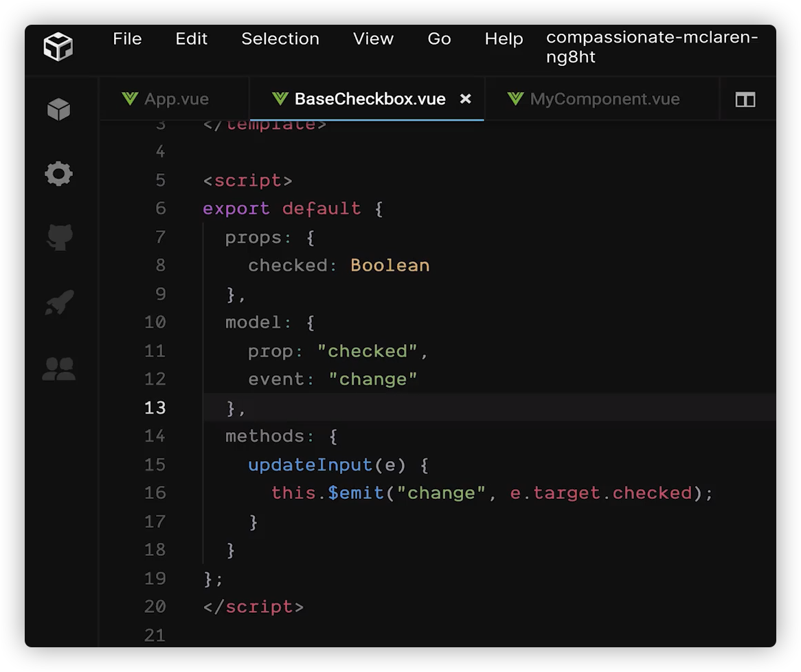Click line number 20 in gutter
Image resolution: width=801 pixels, height=672 pixels.
(155, 607)
